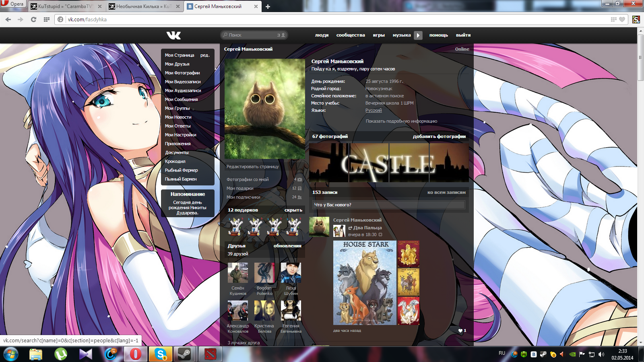This screenshot has width=644, height=362.
Task: Open friend Семён Кудимов's photo
Action: [238, 273]
